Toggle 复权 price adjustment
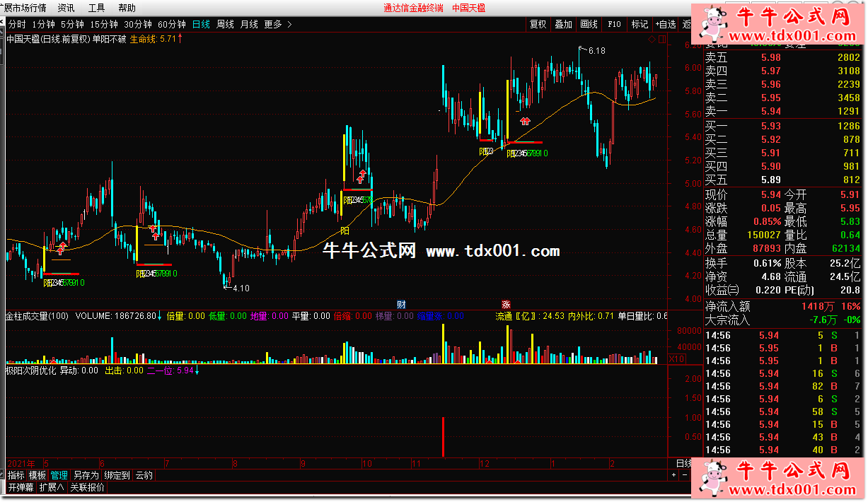This screenshot has width=868, height=502. pyautogui.click(x=538, y=24)
